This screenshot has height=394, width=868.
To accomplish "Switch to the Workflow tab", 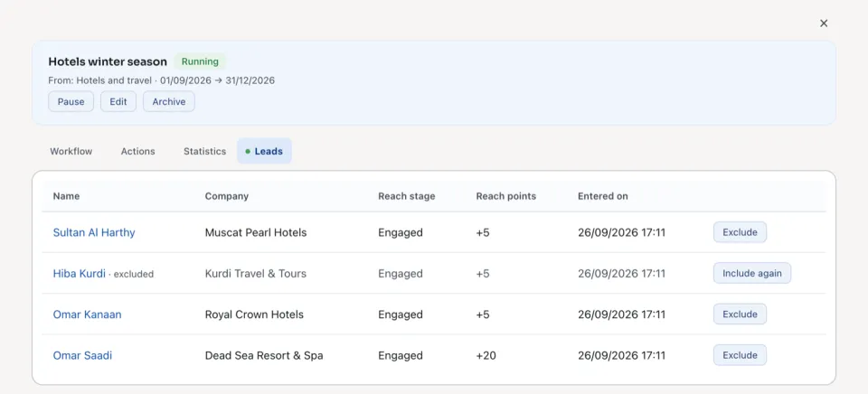I will [71, 151].
